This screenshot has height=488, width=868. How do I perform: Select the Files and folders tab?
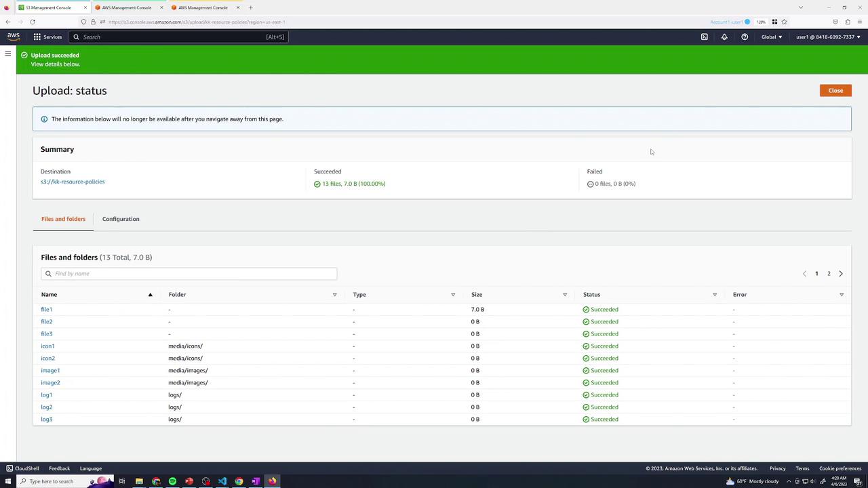tap(63, 219)
